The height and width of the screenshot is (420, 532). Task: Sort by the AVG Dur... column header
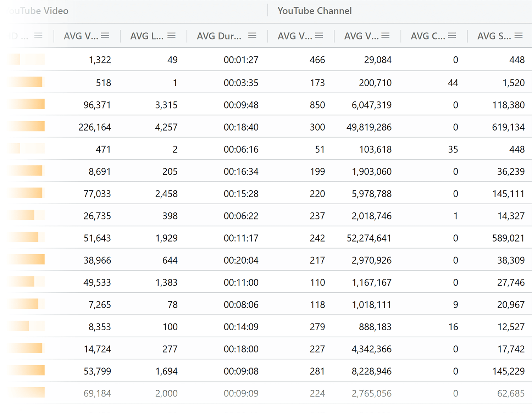pos(219,36)
